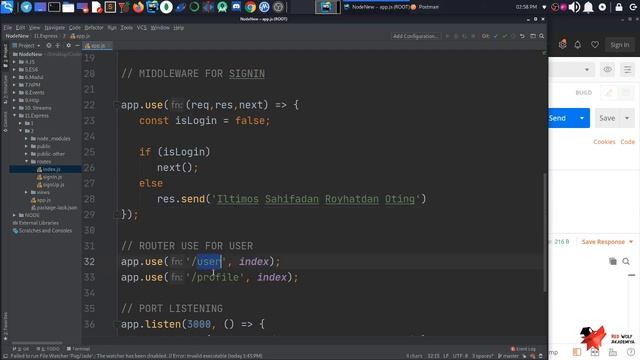Screen dimensions: 640x360
Task: Open the Code link in Postman
Action: 627,142
